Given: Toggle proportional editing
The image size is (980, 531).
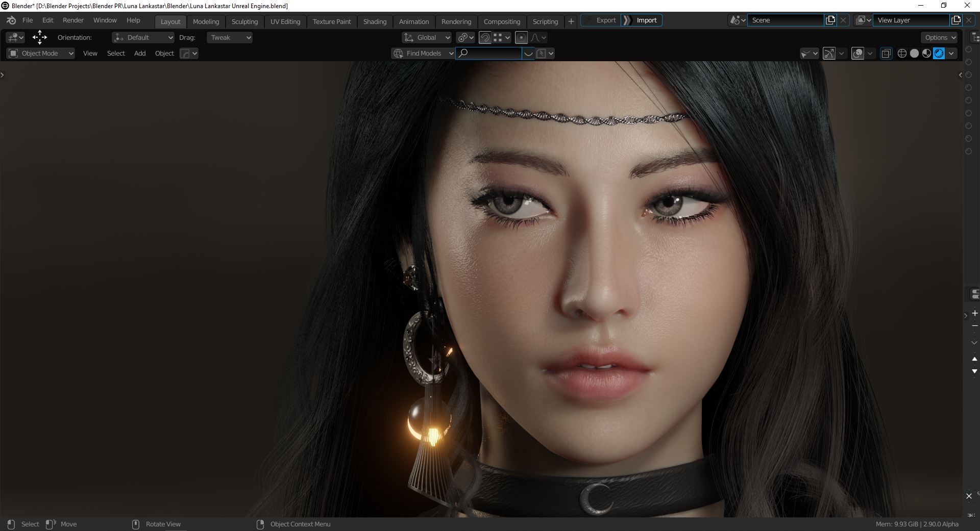Looking at the screenshot, I should (521, 37).
